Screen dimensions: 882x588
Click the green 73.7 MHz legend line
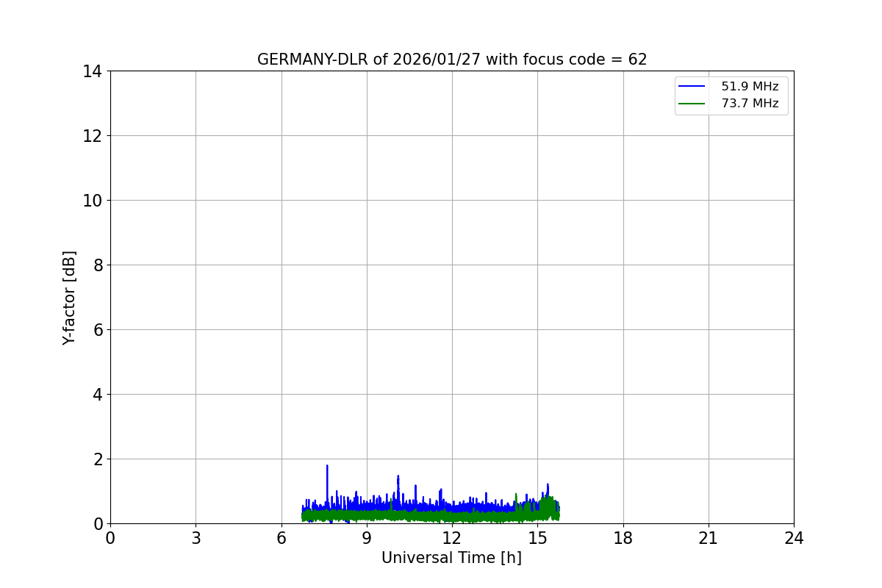click(692, 104)
